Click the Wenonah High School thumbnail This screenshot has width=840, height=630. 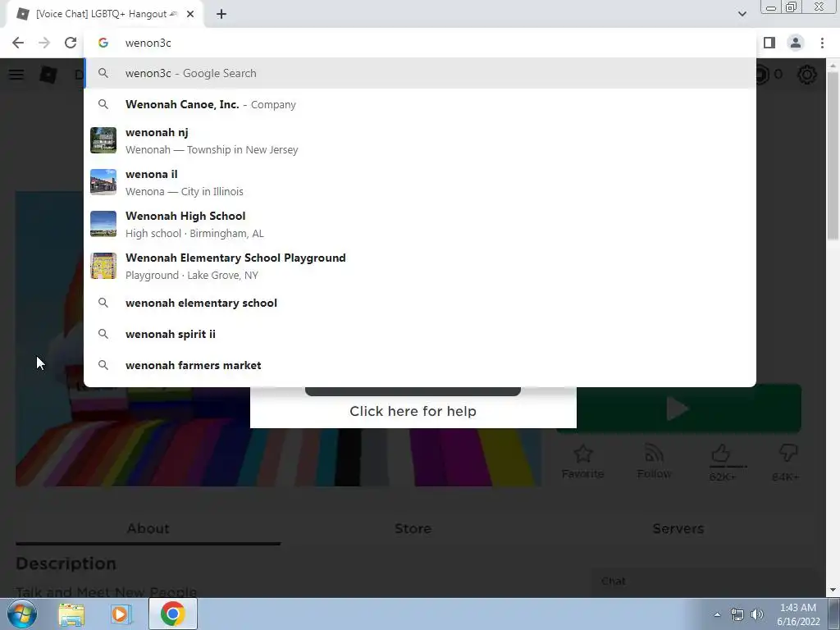pyautogui.click(x=103, y=224)
